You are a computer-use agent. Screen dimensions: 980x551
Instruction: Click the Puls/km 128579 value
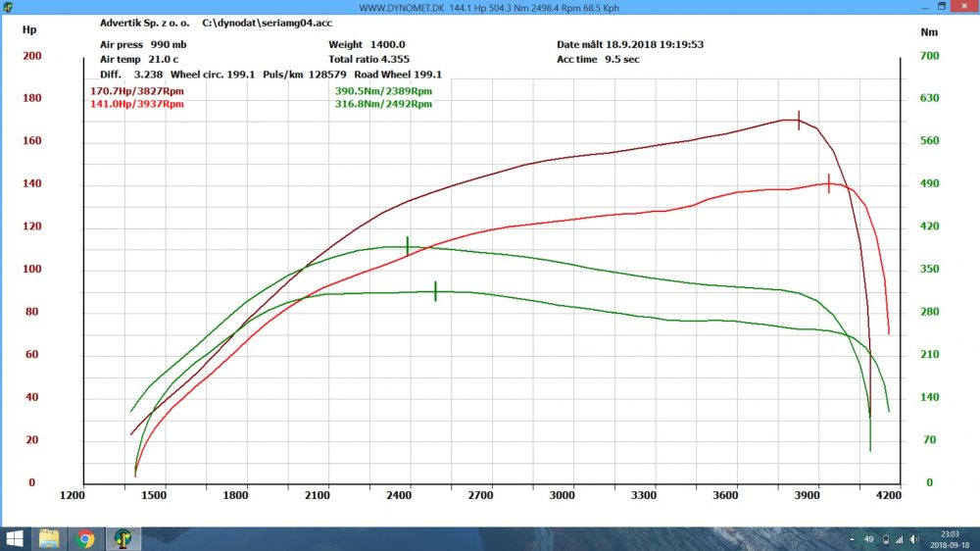305,75
